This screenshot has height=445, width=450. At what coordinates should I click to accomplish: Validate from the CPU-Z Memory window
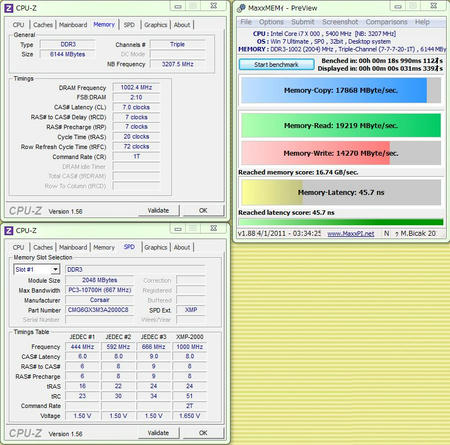[x=158, y=210]
